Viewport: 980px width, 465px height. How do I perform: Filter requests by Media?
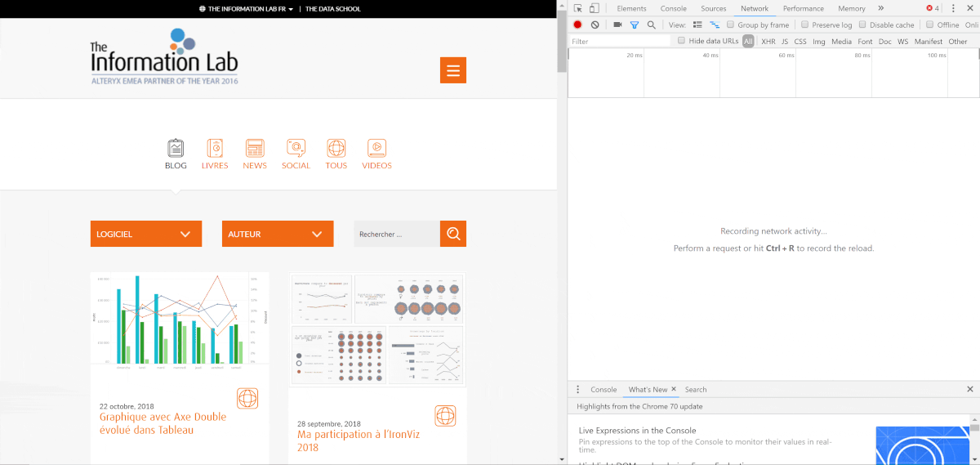click(842, 41)
